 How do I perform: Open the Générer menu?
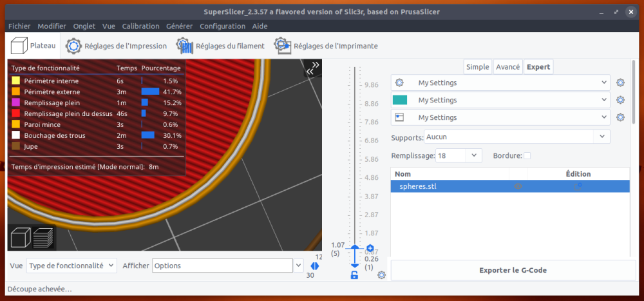tap(180, 26)
